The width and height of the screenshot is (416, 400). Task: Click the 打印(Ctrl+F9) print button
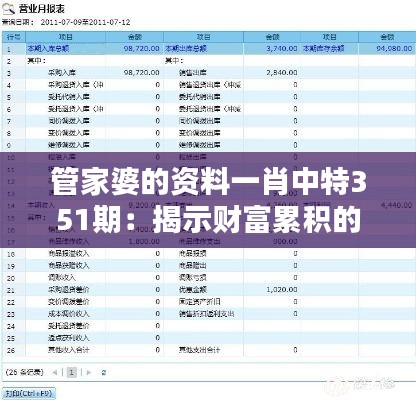(29, 393)
